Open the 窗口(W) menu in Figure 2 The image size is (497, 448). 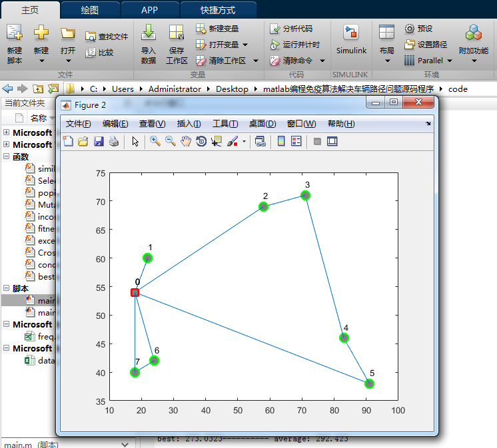click(301, 124)
